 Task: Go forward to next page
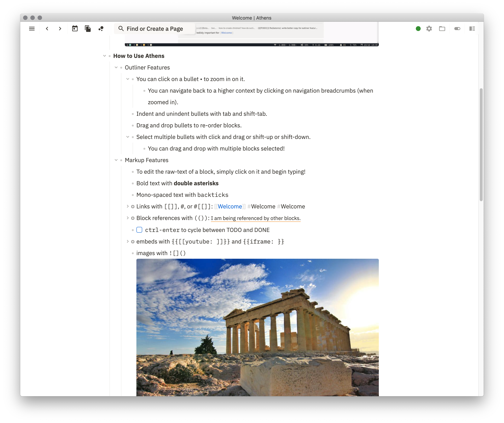(x=60, y=29)
